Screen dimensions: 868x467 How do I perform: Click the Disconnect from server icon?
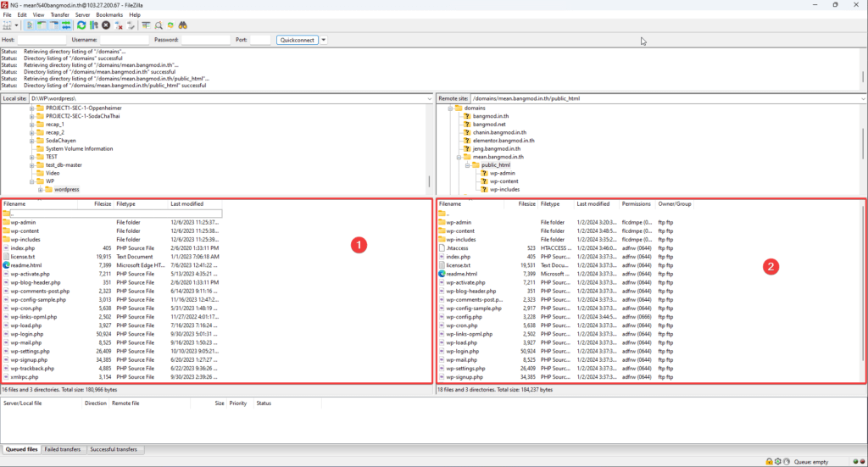119,25
